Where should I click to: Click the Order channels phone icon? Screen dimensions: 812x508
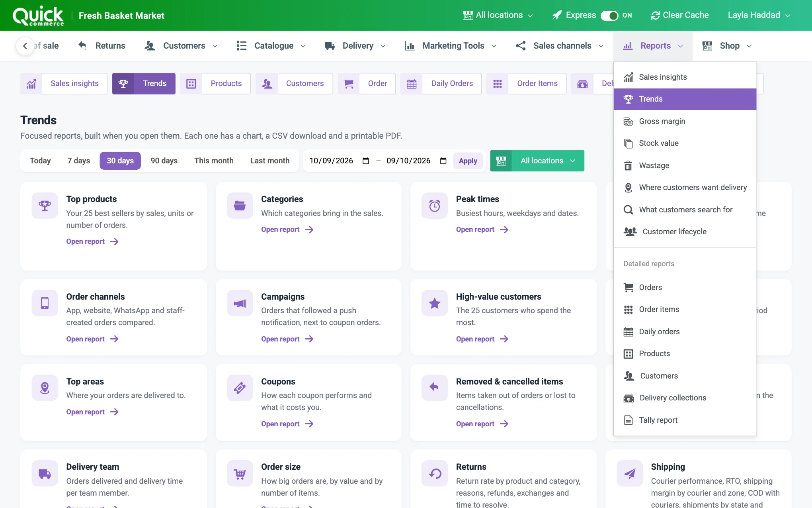[45, 304]
